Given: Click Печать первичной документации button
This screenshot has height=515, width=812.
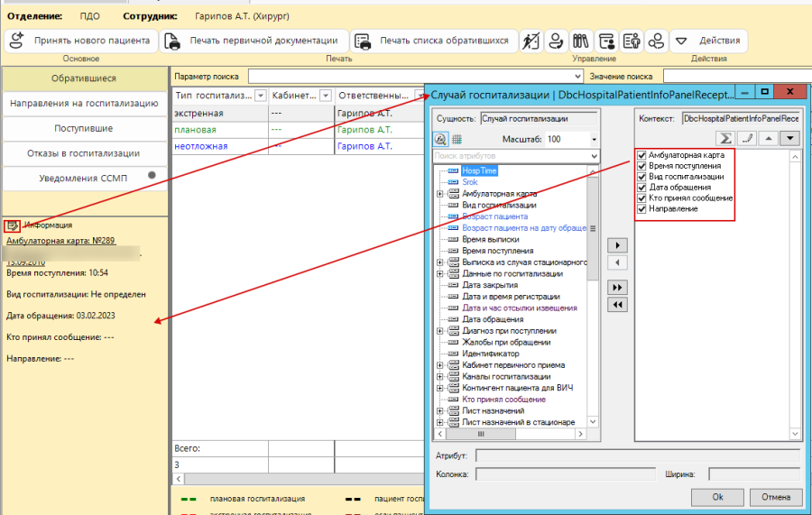Looking at the screenshot, I should (254, 41).
